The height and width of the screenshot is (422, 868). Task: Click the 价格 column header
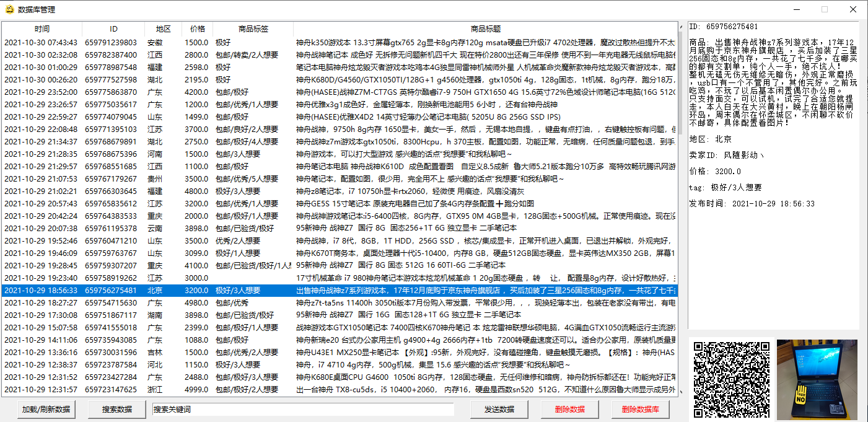198,29
